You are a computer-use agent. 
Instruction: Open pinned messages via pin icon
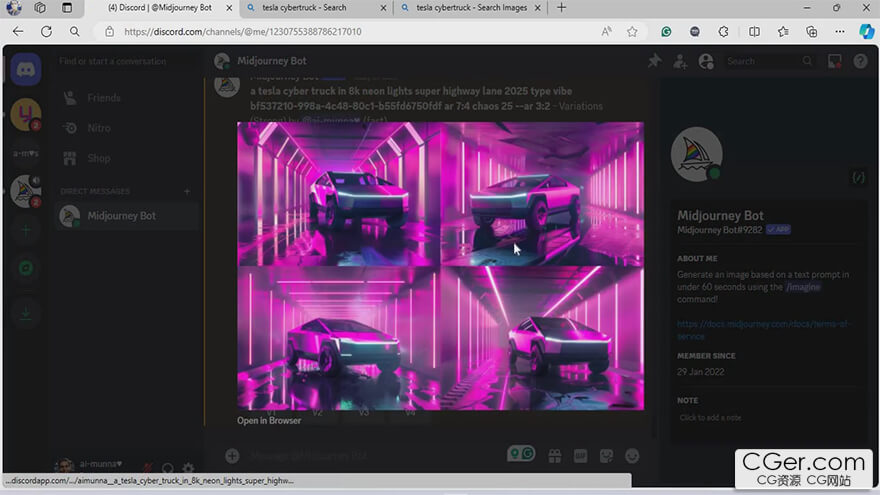click(654, 61)
